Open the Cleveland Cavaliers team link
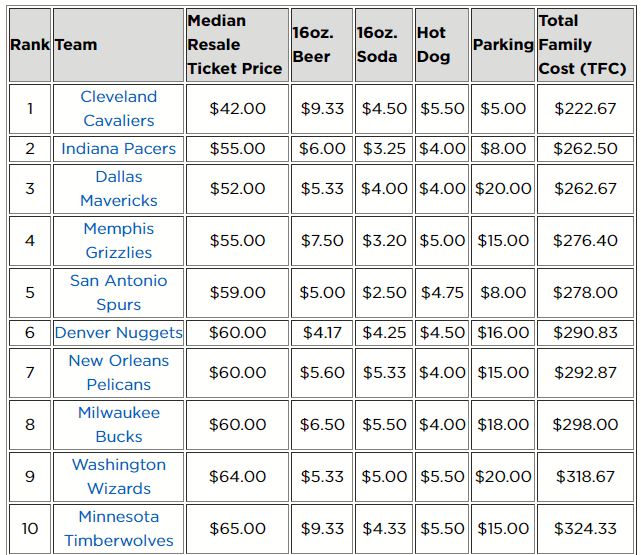Image resolution: width=641 pixels, height=555 pixels. coord(119,109)
